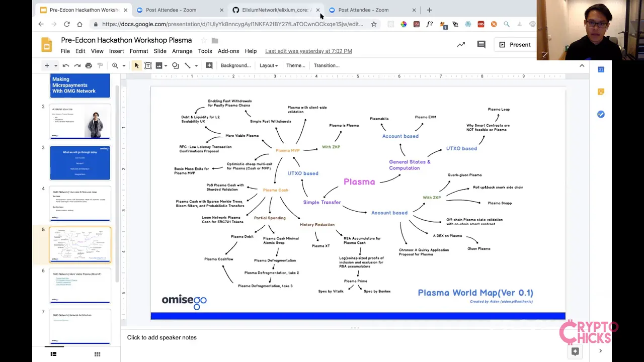Open the Tools menu
The height and width of the screenshot is (362, 644).
[x=205, y=51]
